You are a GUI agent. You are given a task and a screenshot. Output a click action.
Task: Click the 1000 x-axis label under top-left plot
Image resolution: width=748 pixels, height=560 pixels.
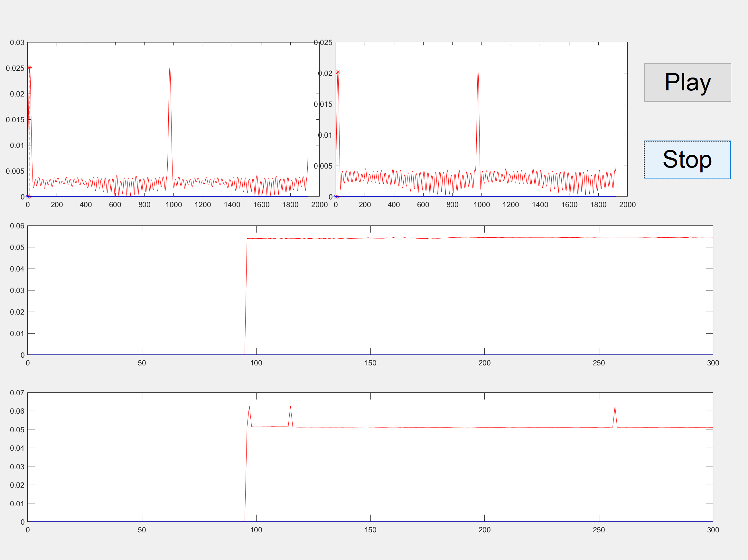pos(173,205)
